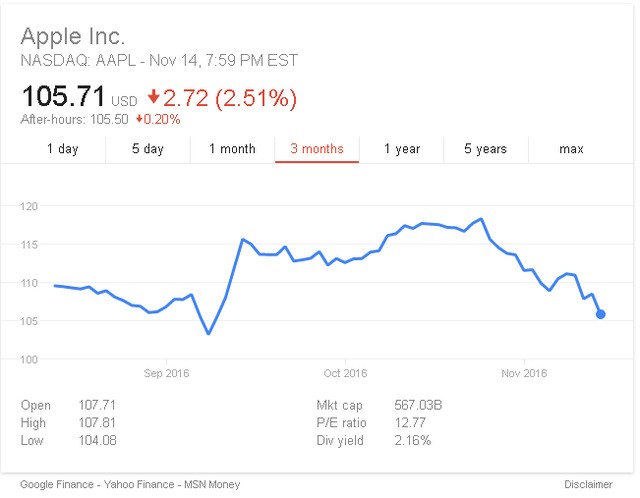Select the 5 day range tab
The width and height of the screenshot is (640, 498).
(x=148, y=149)
